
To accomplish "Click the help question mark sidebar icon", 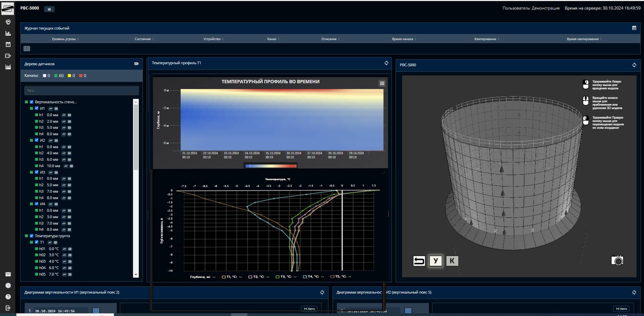I will [8, 297].
